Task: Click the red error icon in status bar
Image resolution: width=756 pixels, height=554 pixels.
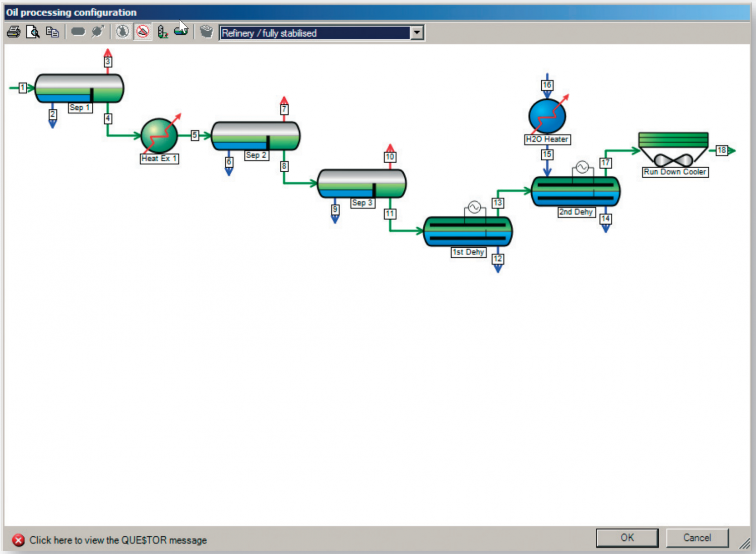Action: tap(18, 540)
